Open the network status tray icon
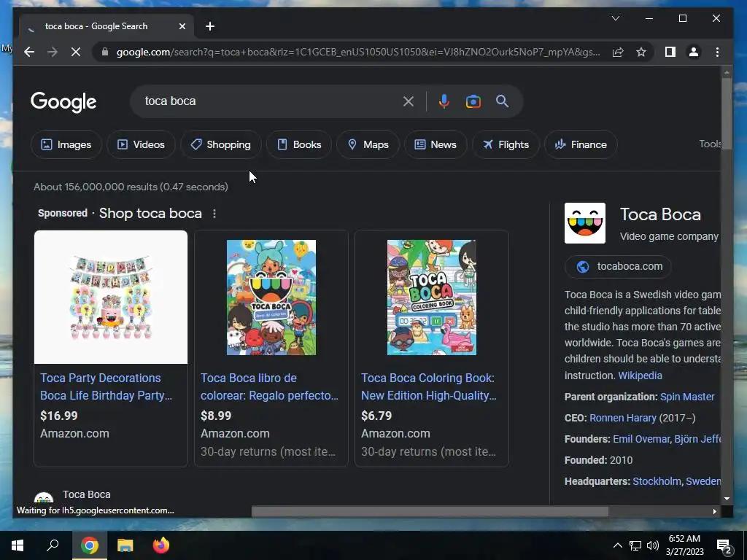This screenshot has height=560, width=747. coord(635,545)
